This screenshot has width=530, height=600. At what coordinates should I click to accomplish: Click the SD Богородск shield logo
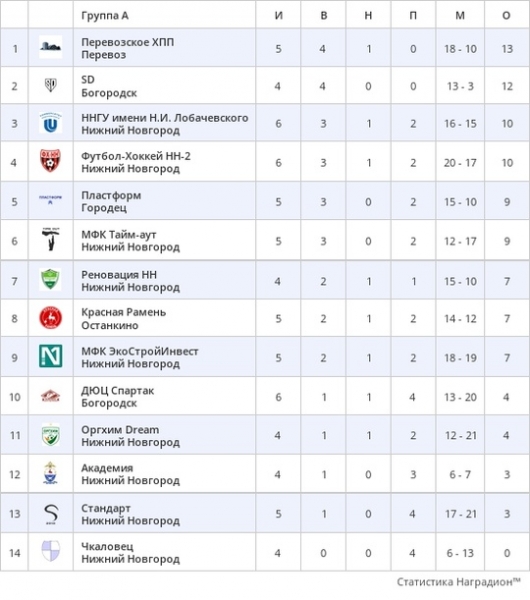click(51, 85)
